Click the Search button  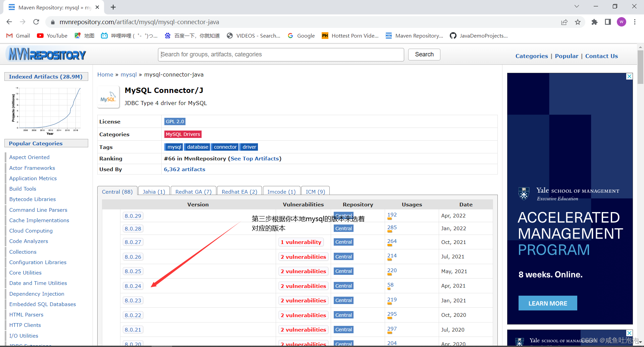click(x=424, y=54)
